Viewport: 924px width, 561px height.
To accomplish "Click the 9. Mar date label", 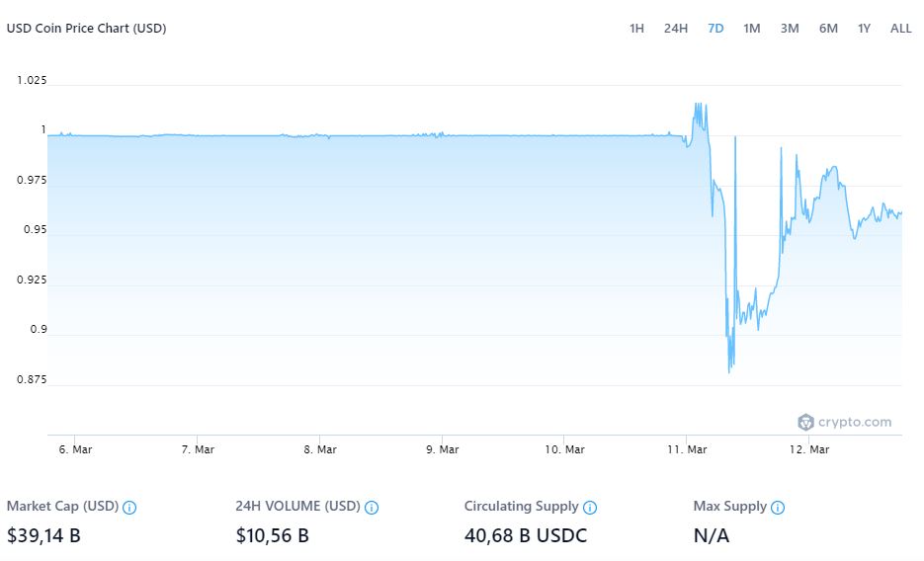I will [442, 449].
